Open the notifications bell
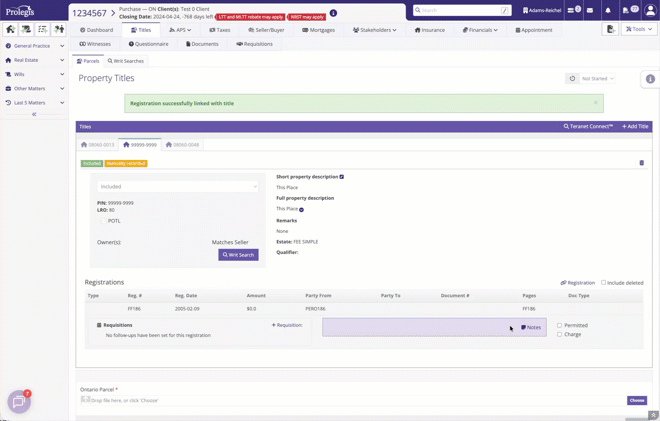This screenshot has height=421, width=660. tap(608, 11)
